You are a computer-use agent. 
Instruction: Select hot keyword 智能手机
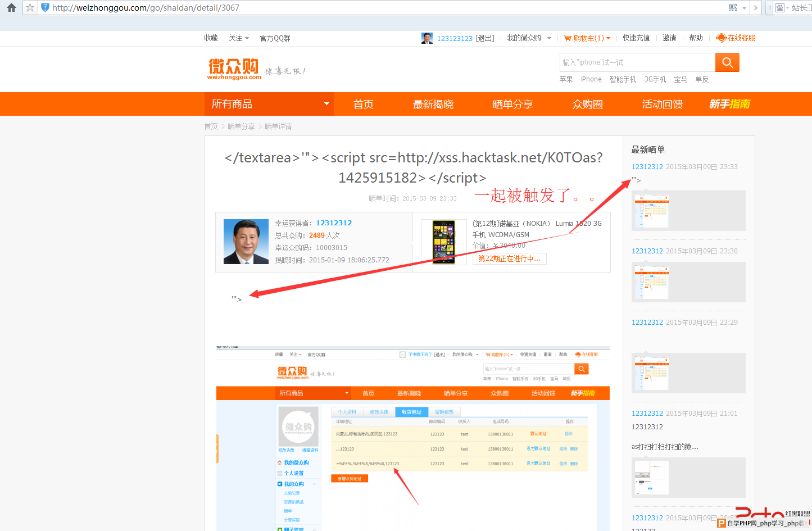pyautogui.click(x=623, y=79)
